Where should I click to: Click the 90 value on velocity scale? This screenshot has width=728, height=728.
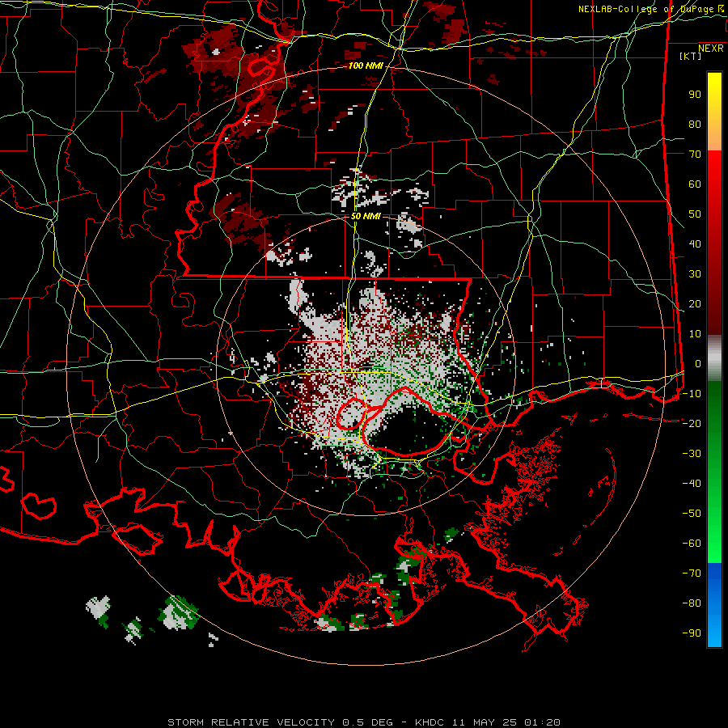point(695,95)
